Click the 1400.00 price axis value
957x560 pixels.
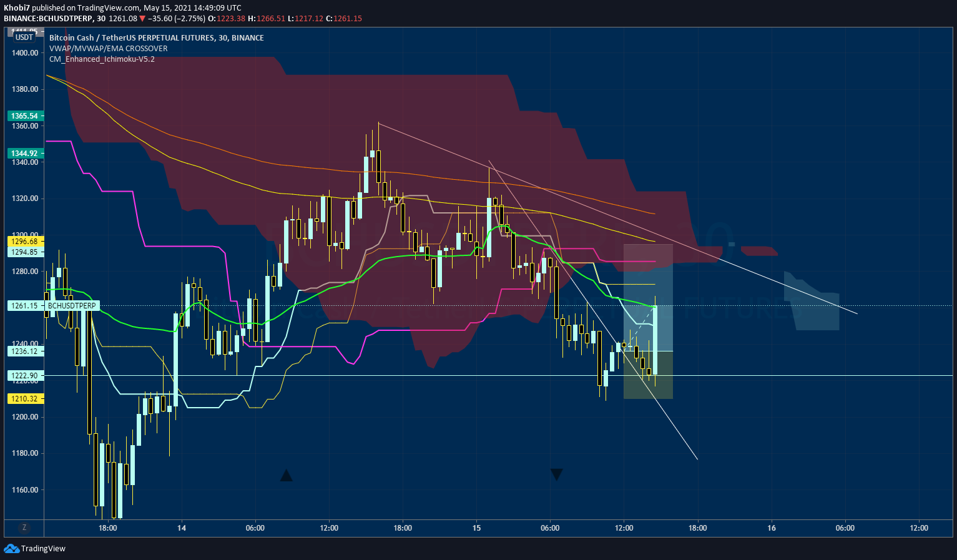click(25, 53)
